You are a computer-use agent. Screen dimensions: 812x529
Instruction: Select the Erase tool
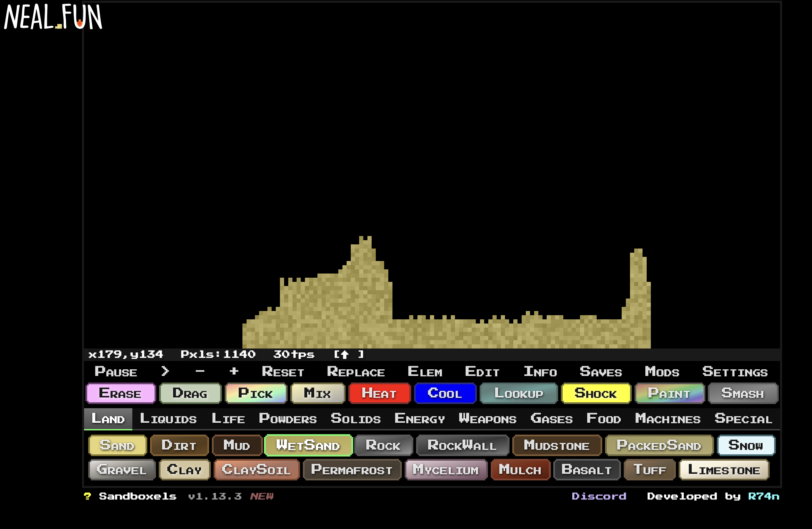120,393
